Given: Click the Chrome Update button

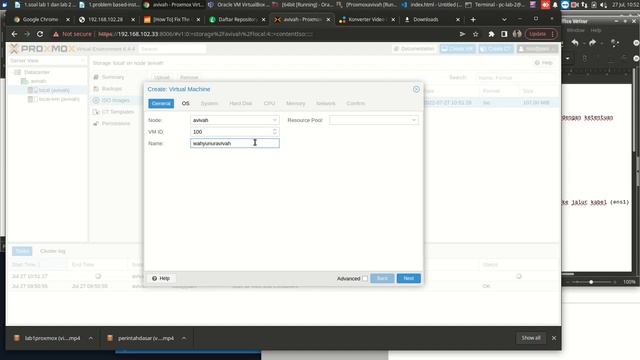Looking at the screenshot, I should click(538, 34).
